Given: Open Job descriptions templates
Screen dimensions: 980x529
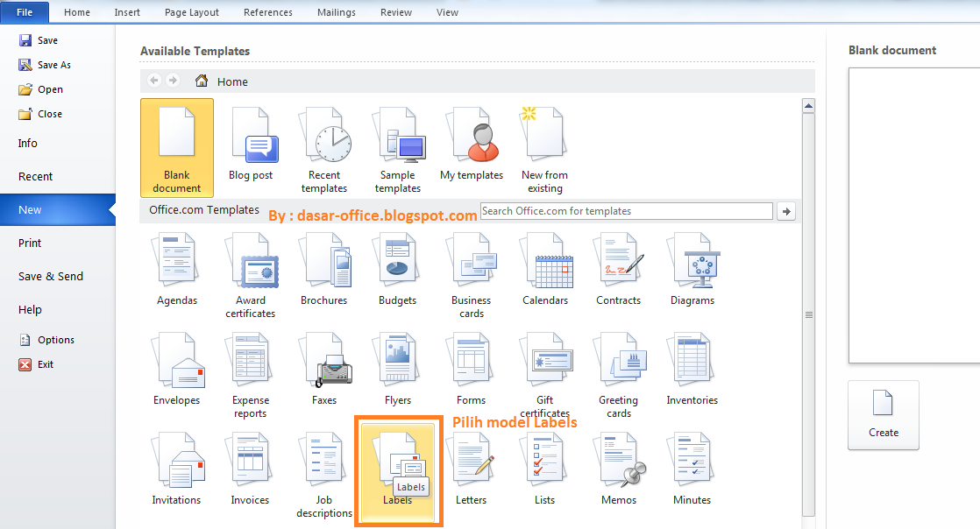Looking at the screenshot, I should [323, 474].
